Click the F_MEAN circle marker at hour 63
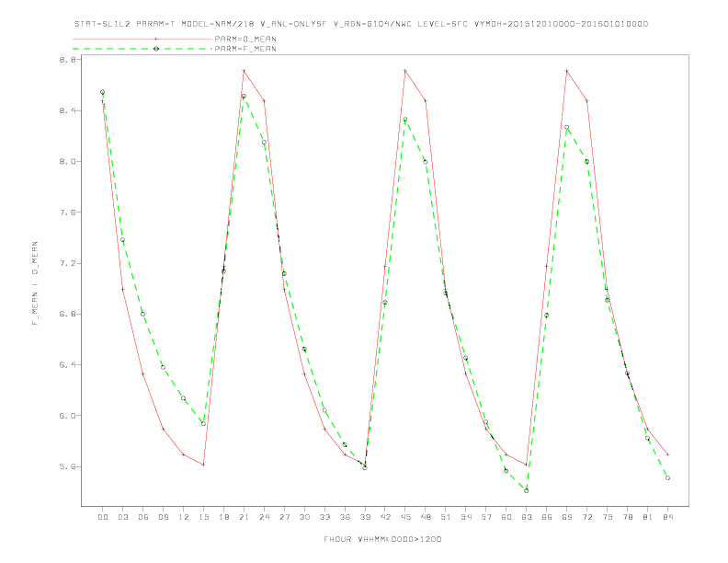This screenshot has height=563, width=728. tap(527, 490)
